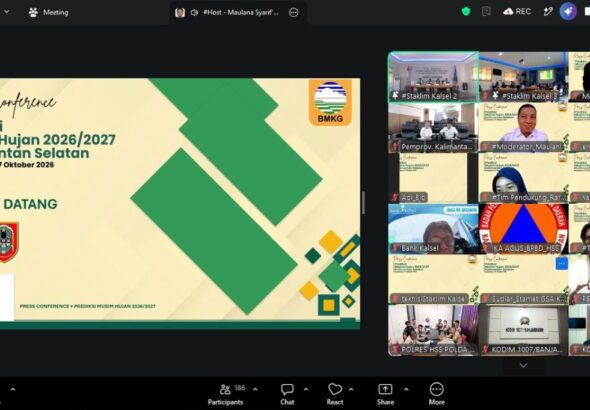
Task: Expand the Chat options chevron
Action: (306, 389)
